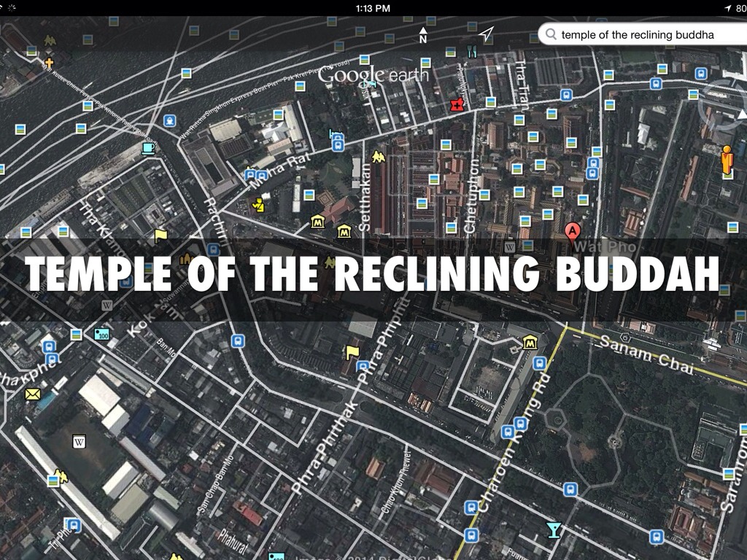Open the yellow temple marker near Setthakan

point(377,156)
